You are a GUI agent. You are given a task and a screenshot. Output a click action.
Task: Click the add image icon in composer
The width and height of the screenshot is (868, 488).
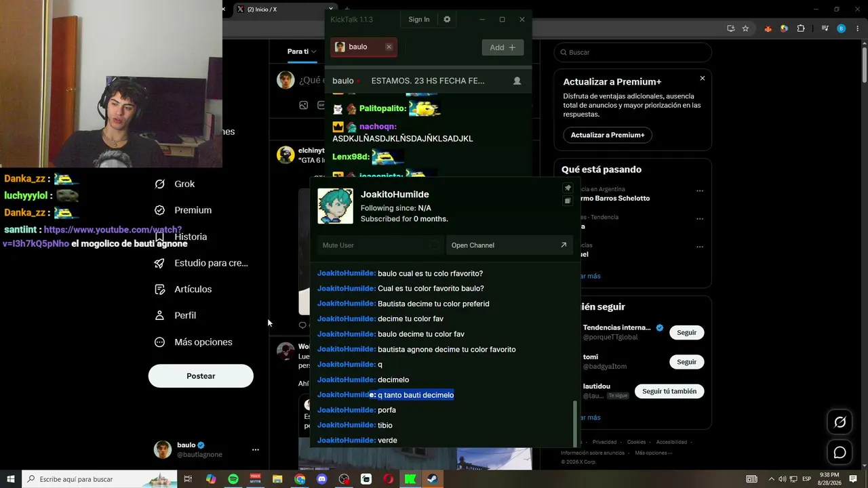[303, 105]
